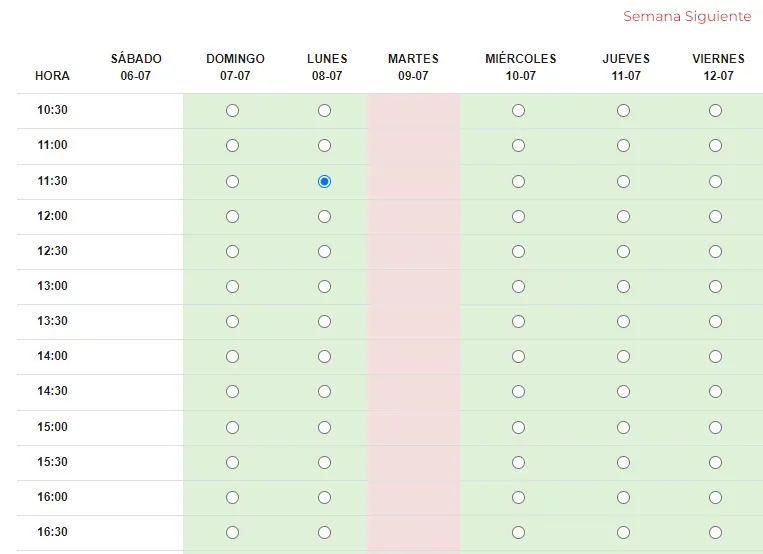Pick Lunes 08-07 at 16:30

pyautogui.click(x=324, y=532)
